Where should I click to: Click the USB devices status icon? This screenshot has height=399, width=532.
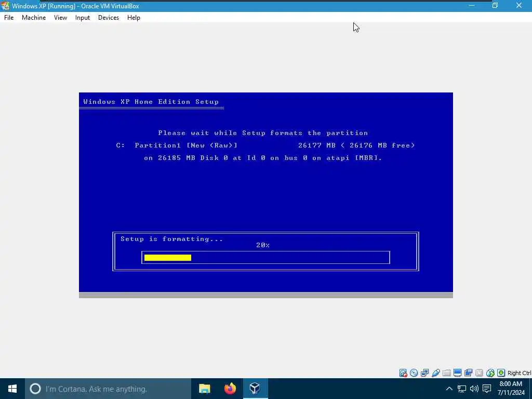[x=436, y=373]
